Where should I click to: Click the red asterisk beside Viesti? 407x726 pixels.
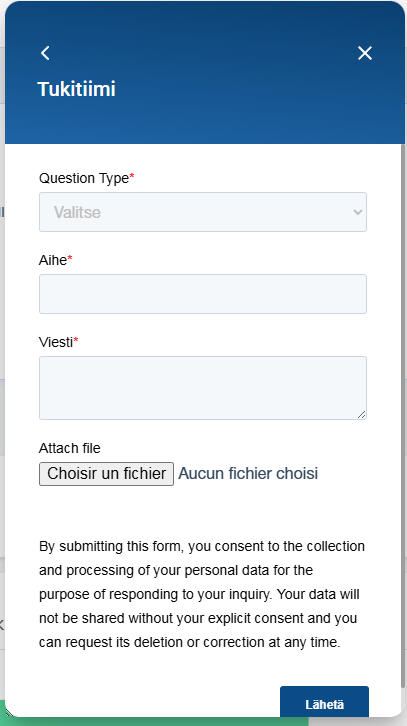pyautogui.click(x=76, y=340)
